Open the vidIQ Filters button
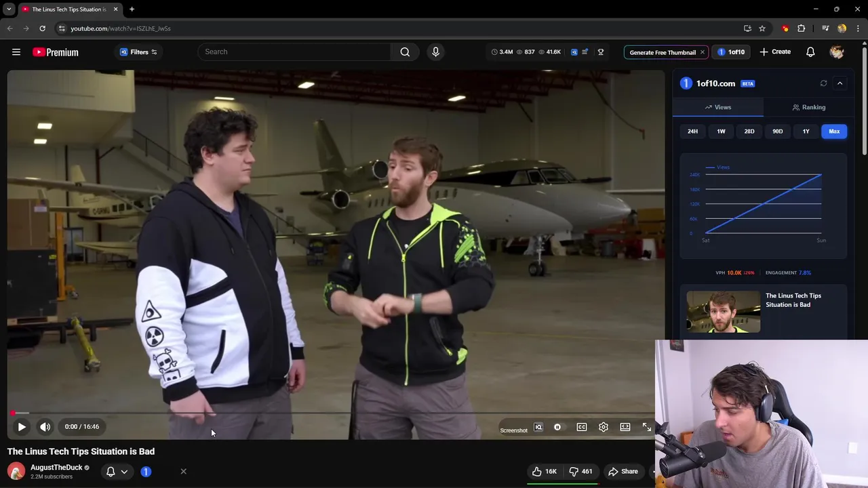Image resolution: width=868 pixels, height=488 pixels. (x=138, y=52)
